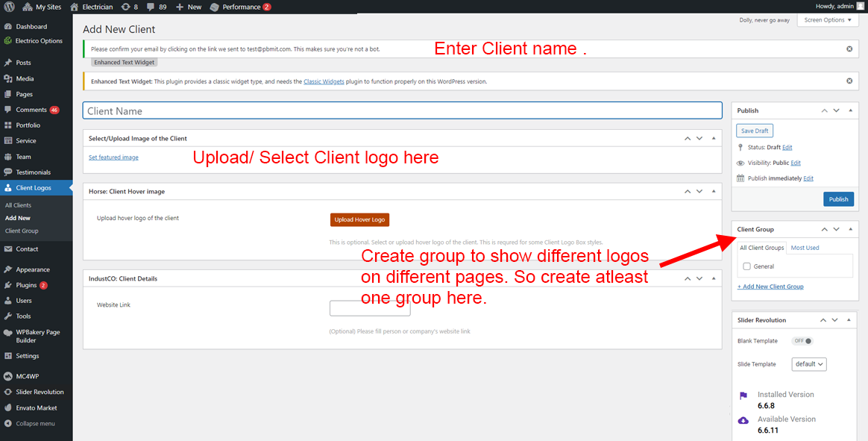Dismiss the email confirmation notice

point(849,49)
